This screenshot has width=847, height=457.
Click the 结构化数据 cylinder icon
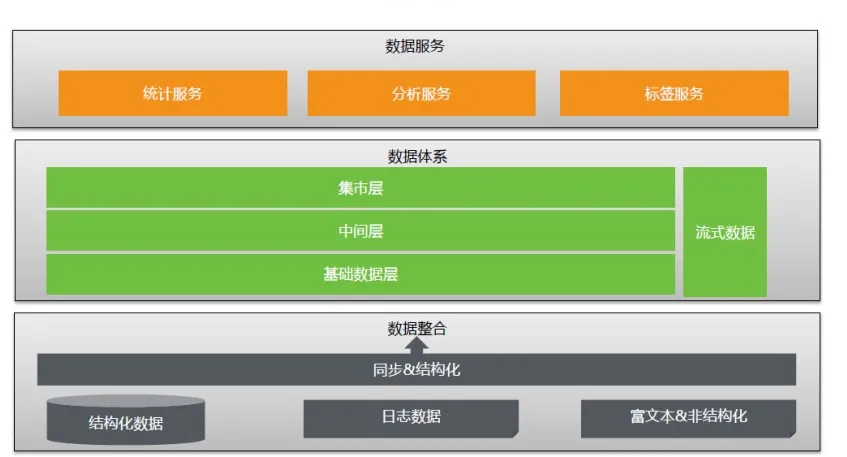point(126,420)
